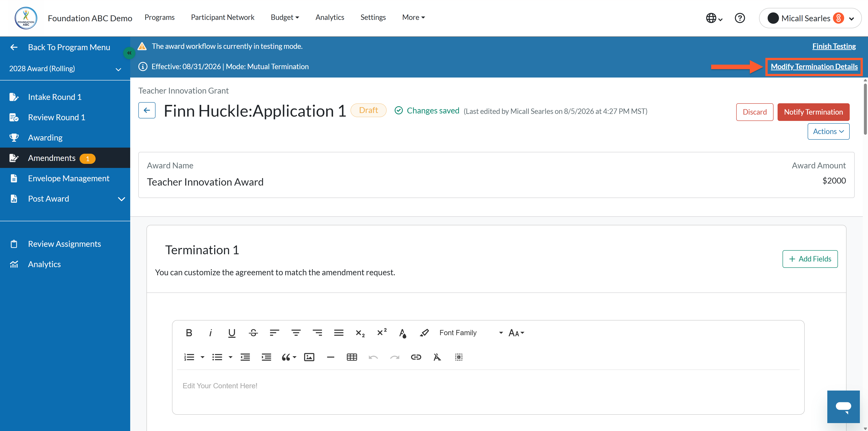Viewport: 868px width, 431px height.
Task: Insert a horizontal line
Action: 330,357
